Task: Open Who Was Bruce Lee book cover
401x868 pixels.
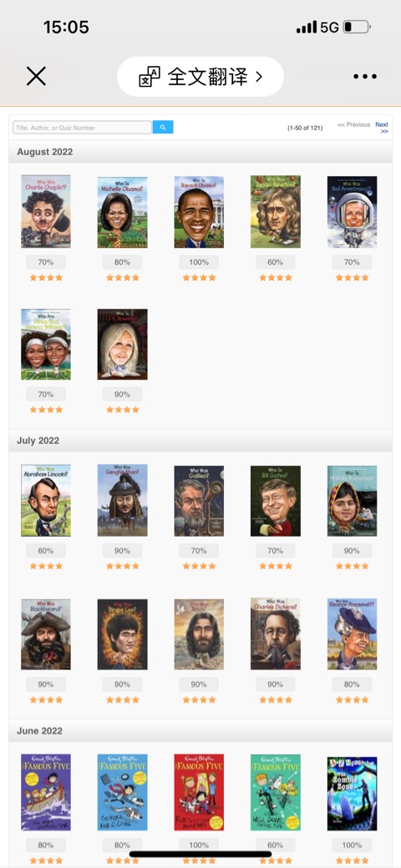Action: point(123,634)
